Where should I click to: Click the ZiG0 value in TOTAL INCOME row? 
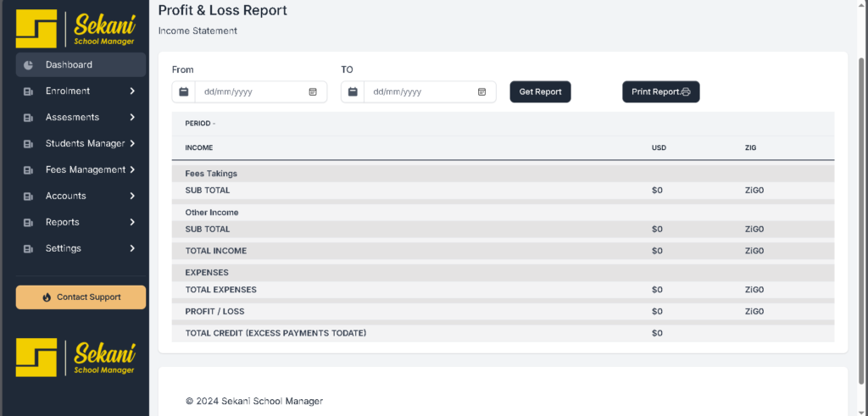[754, 251]
